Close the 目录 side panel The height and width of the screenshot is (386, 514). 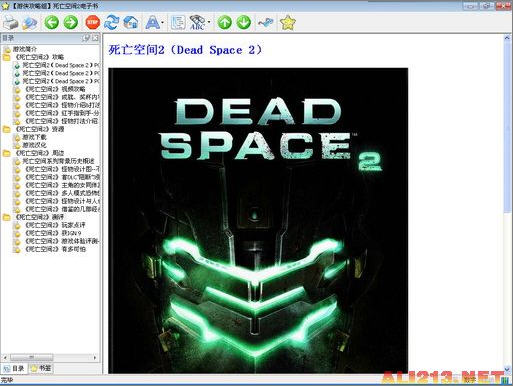coord(96,38)
